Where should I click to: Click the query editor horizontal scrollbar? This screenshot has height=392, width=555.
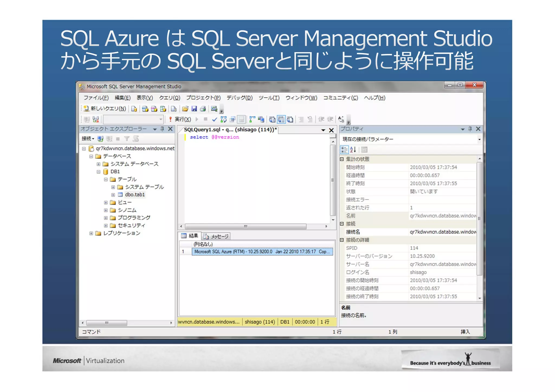[245, 226]
